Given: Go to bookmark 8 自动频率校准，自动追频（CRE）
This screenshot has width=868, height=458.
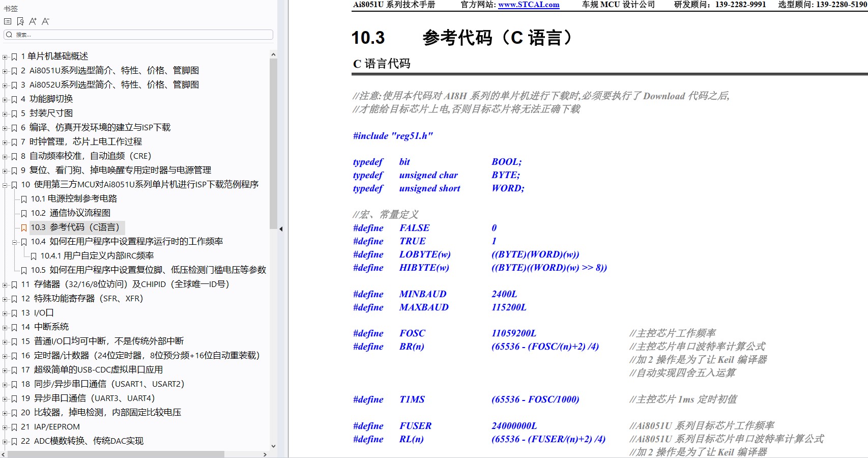Looking at the screenshot, I should 86,156.
